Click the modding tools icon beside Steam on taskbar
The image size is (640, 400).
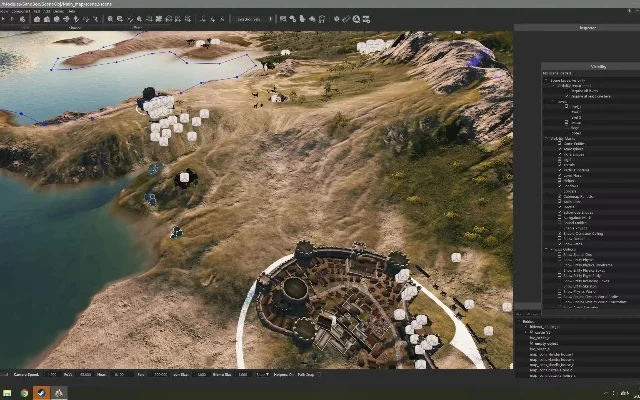pyautogui.click(x=59, y=393)
